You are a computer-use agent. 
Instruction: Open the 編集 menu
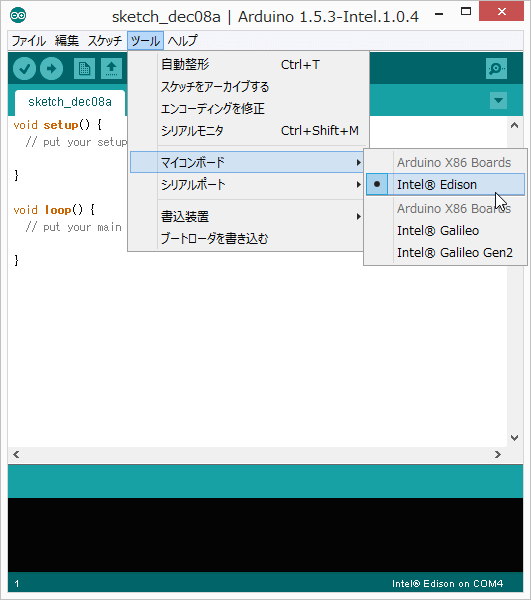tap(67, 41)
